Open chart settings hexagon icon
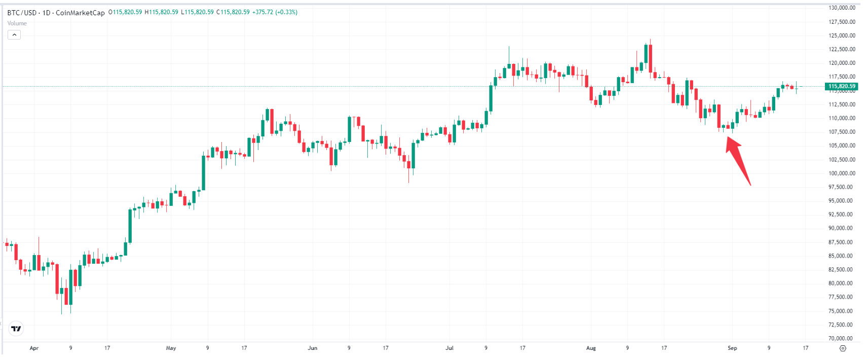868x358 pixels. 843,348
